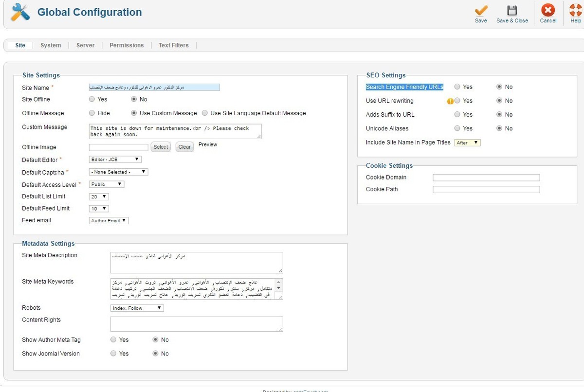Expand the Robots dropdown

(x=137, y=308)
